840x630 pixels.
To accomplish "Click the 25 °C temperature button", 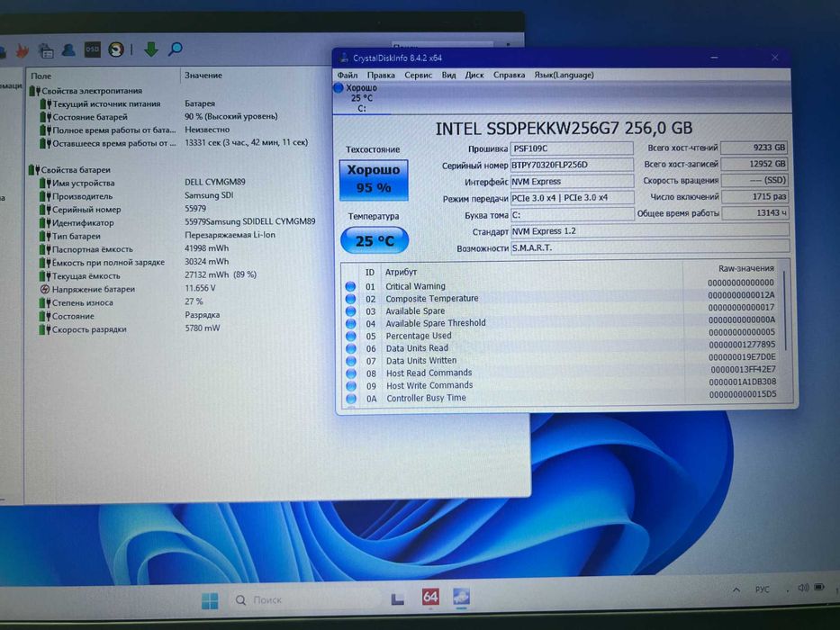I will 375,240.
